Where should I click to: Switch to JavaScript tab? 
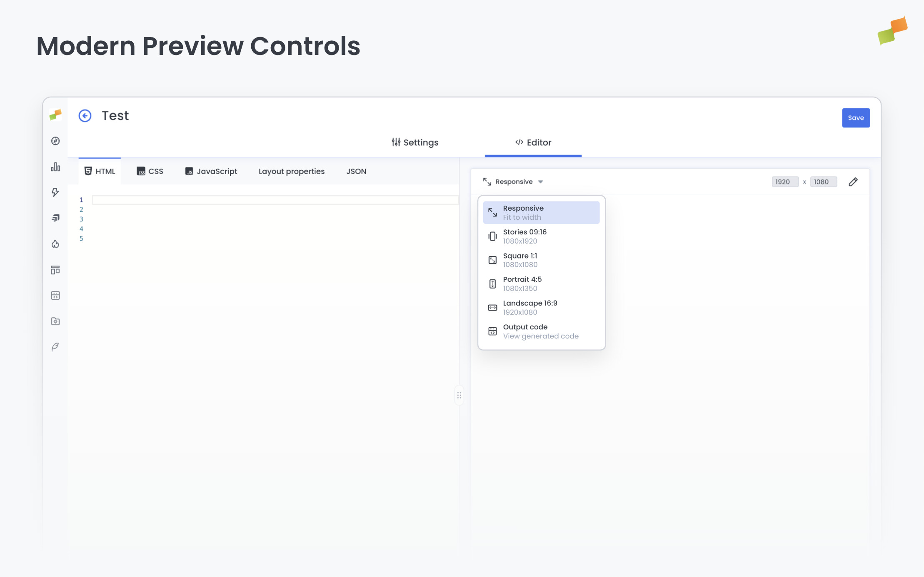[x=211, y=172]
